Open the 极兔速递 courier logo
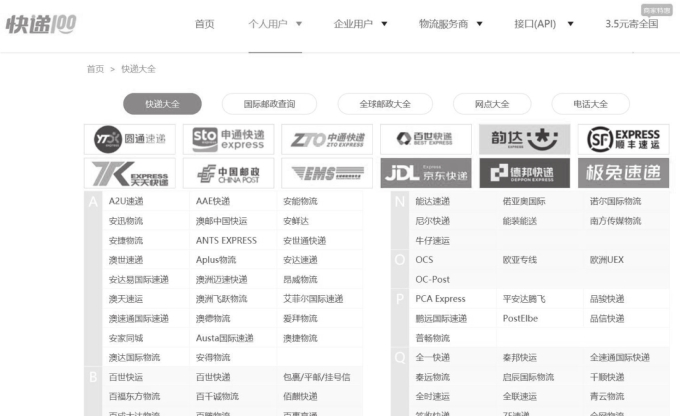This screenshot has width=680, height=416. tap(623, 173)
